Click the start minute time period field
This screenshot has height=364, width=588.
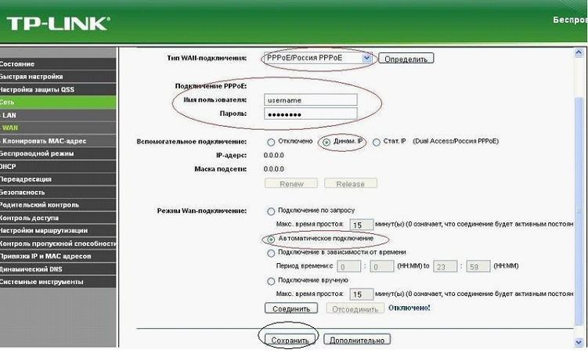tap(382, 266)
